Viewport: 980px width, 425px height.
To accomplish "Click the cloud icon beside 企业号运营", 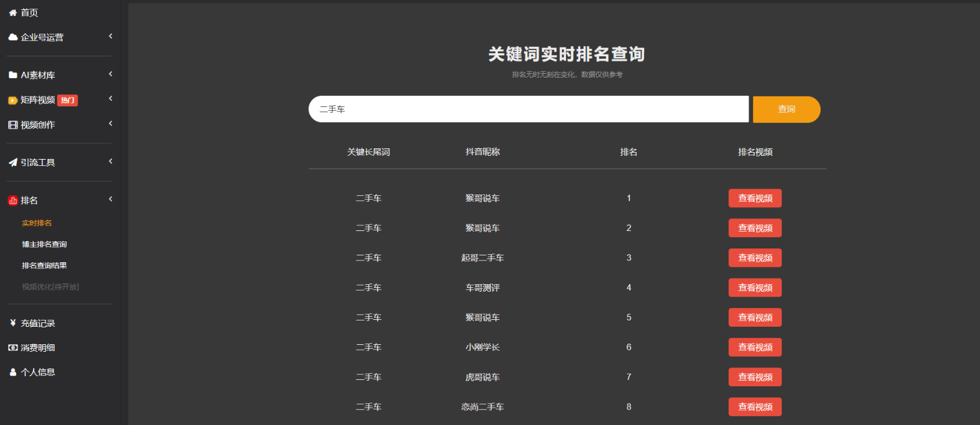I will point(13,37).
